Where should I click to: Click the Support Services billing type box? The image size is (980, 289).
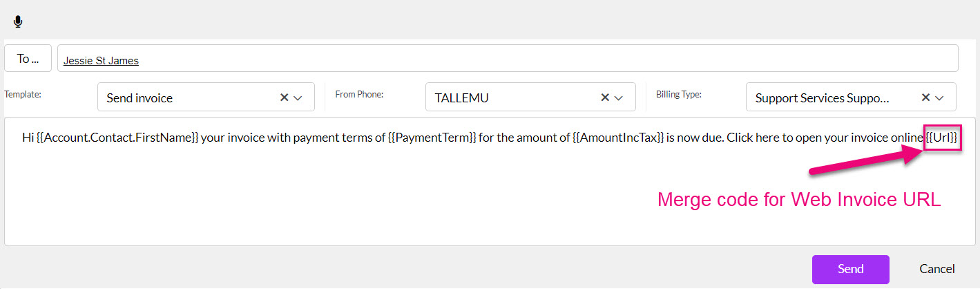click(x=851, y=97)
